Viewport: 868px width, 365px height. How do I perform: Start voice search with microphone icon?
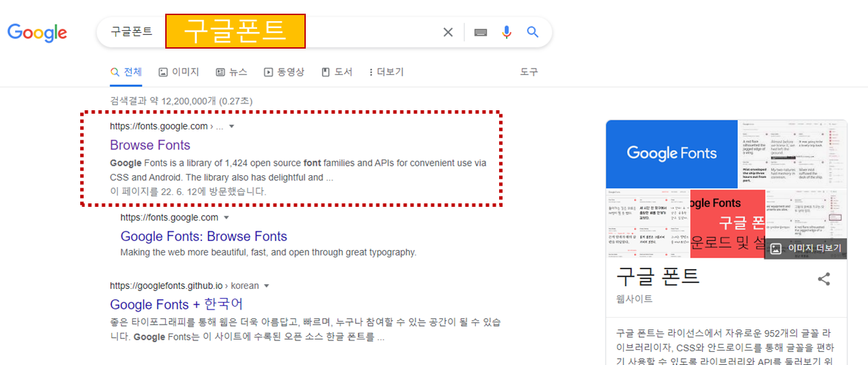click(x=507, y=32)
